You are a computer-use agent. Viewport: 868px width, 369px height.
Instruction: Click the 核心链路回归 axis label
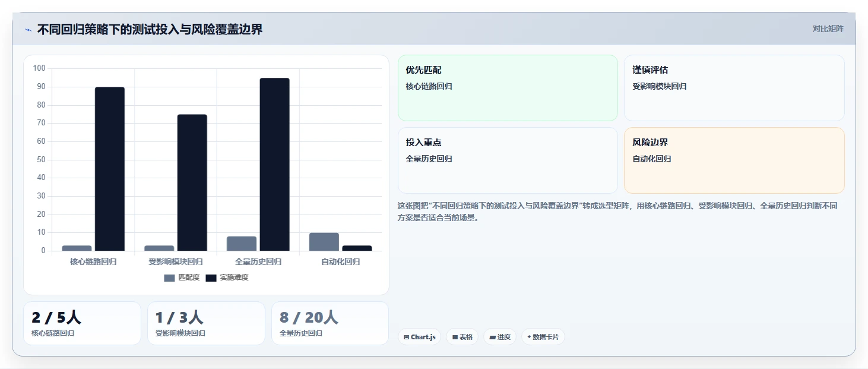point(93,261)
